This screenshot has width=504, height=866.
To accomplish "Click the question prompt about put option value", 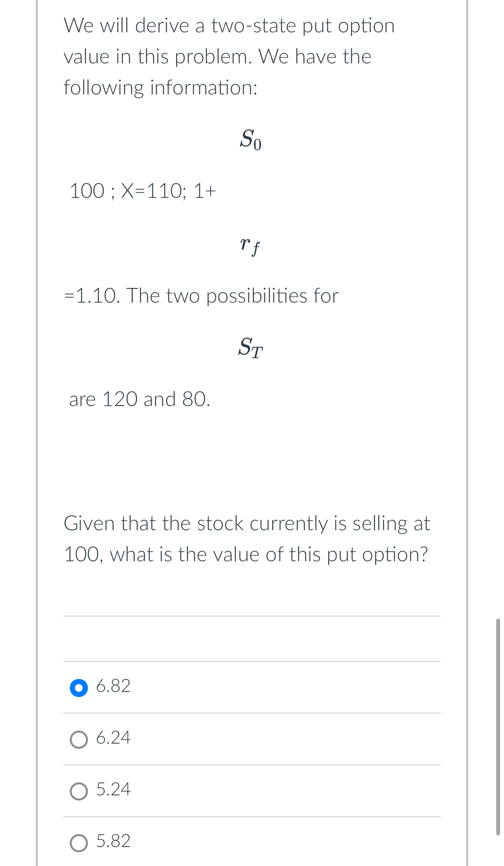I will (x=246, y=539).
